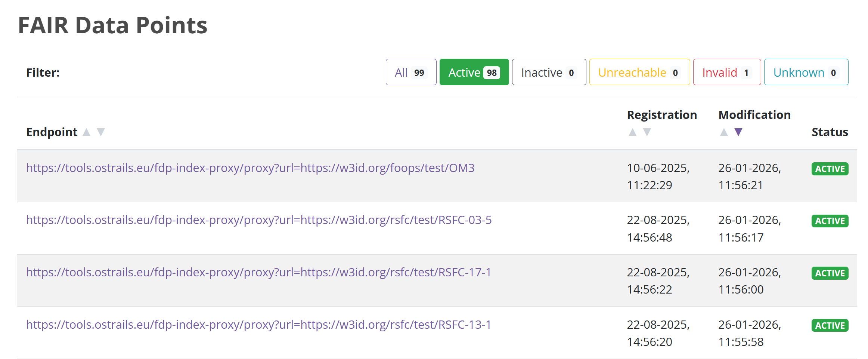Sort by Registration date ascending
The width and height of the screenshot is (868, 359).
point(633,132)
